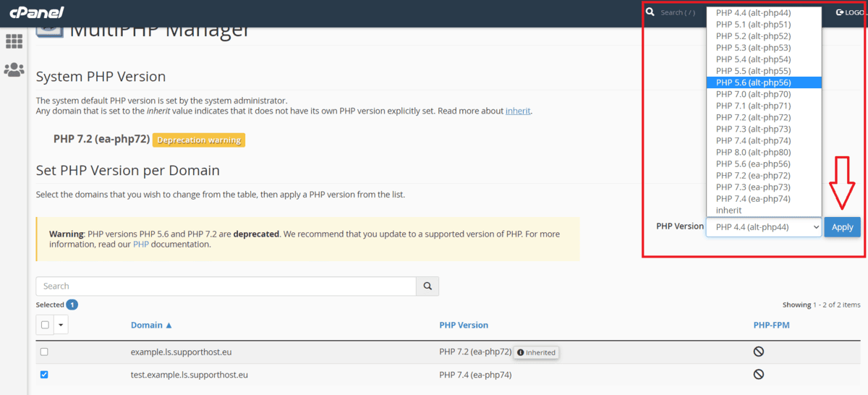Sort by PHP-FPM column header

771,325
